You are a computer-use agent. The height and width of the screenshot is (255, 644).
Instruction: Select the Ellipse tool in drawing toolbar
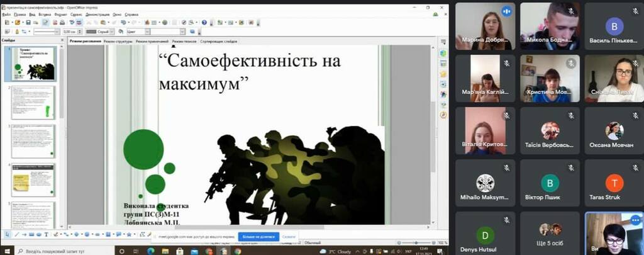[x=38, y=234]
